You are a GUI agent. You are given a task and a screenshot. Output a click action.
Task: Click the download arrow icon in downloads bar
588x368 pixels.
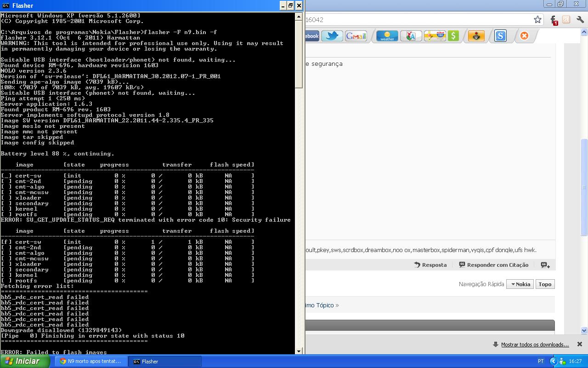pos(496,345)
